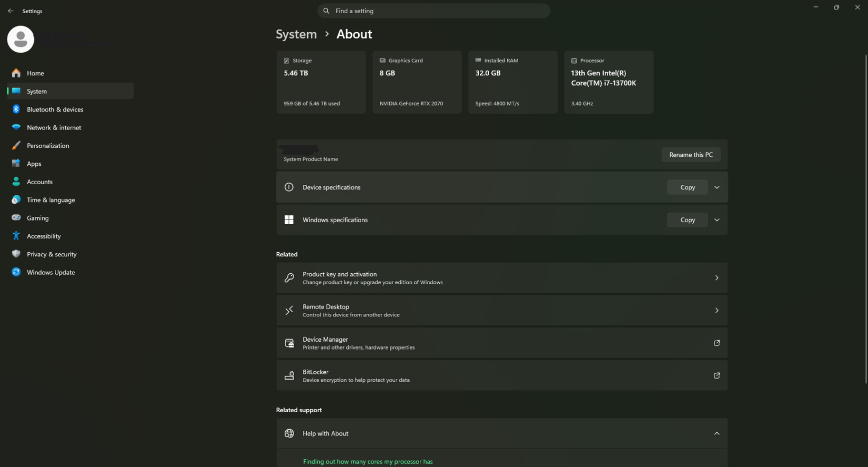Open Gaming settings category
This screenshot has height=467, width=868.
[x=70, y=217]
